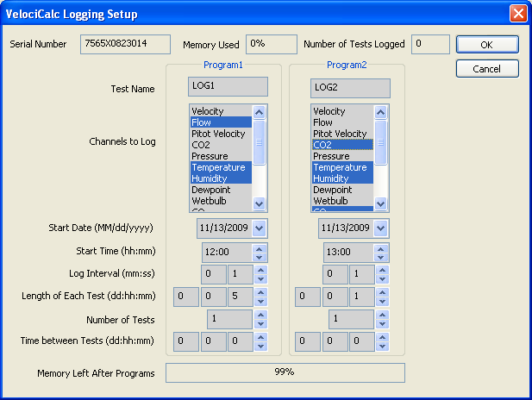Image resolution: width=532 pixels, height=400 pixels.
Task: Select CO2 in Program1 channel list
Action: [x=221, y=145]
